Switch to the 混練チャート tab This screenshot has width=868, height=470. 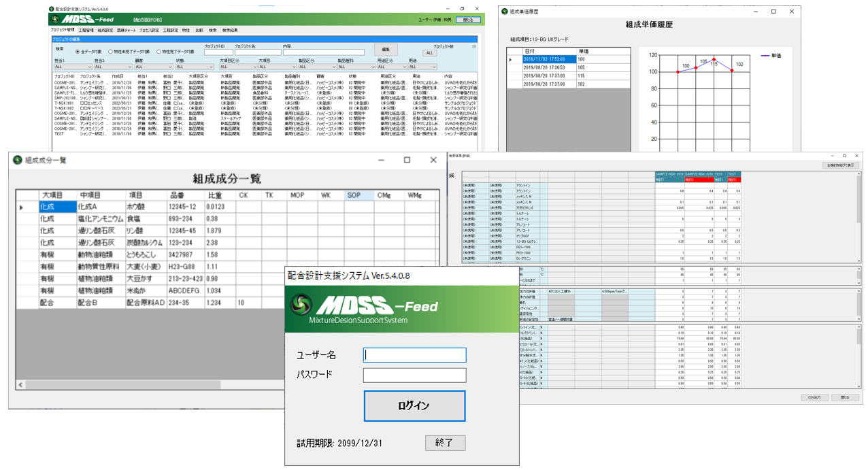(127, 30)
